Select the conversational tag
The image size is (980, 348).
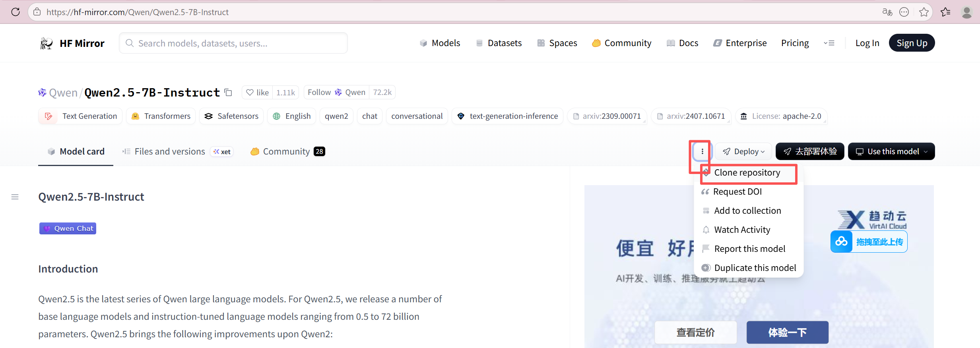point(417,116)
